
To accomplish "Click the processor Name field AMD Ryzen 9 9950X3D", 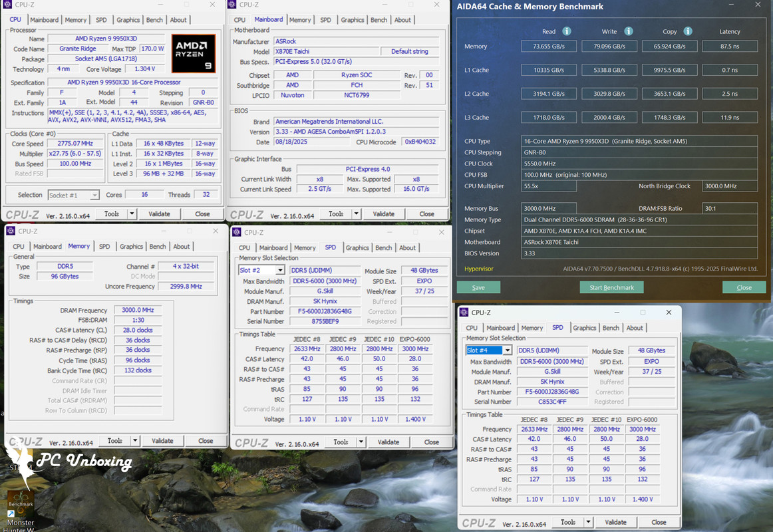I will [x=106, y=39].
